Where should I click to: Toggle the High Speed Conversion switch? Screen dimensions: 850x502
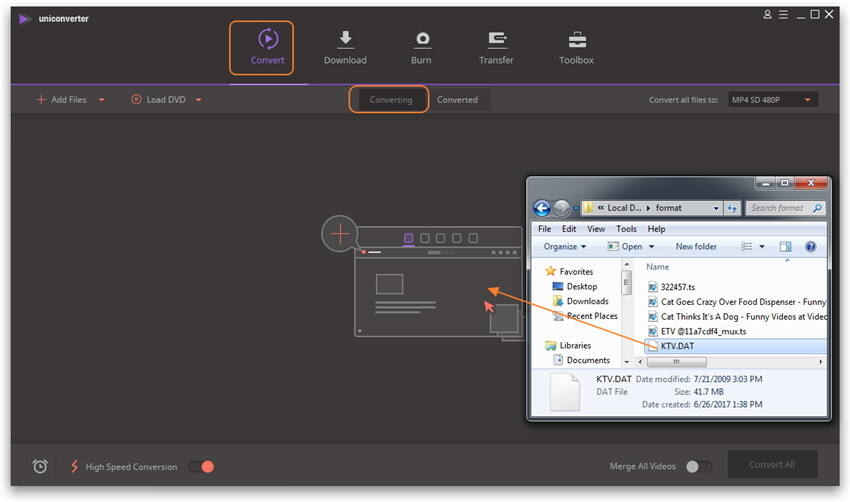(x=202, y=466)
